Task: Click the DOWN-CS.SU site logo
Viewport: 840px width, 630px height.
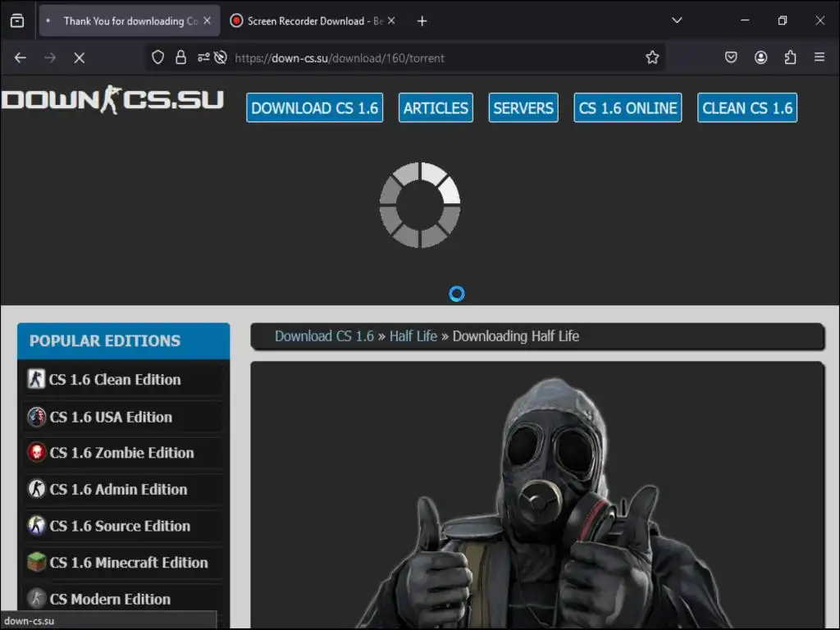Action: point(112,99)
